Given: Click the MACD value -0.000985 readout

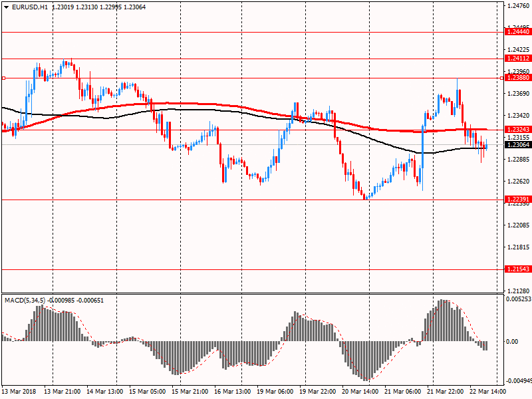Looking at the screenshot, I should pos(61,301).
